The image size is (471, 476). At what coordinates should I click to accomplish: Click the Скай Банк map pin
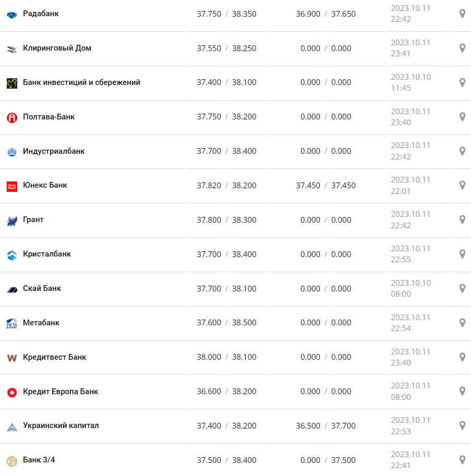(x=462, y=288)
